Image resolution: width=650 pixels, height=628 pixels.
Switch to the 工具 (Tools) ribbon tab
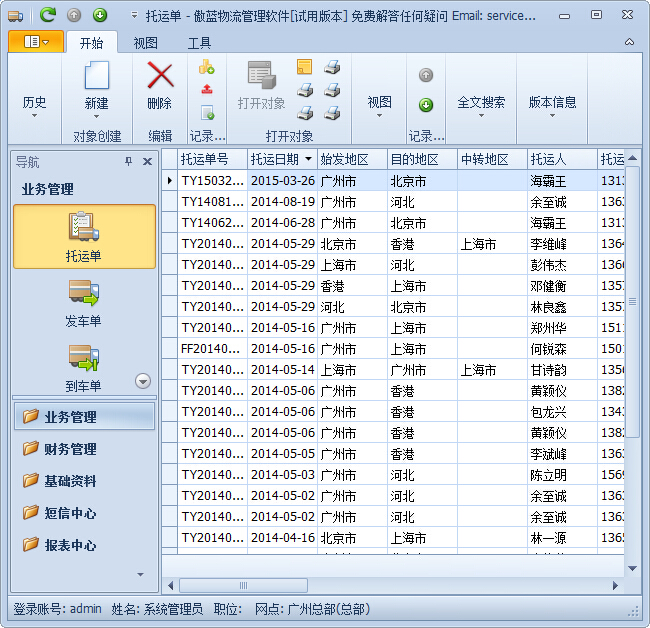200,43
